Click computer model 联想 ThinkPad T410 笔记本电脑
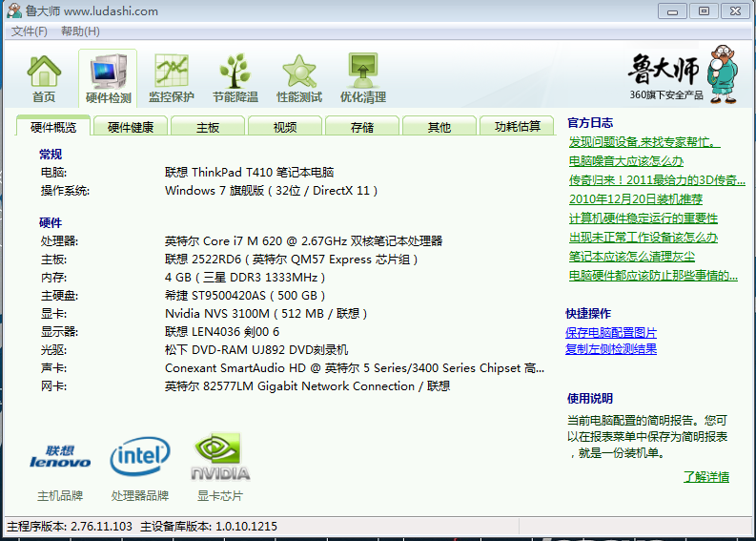Screen dimensions: 756x541 [x=249, y=173]
